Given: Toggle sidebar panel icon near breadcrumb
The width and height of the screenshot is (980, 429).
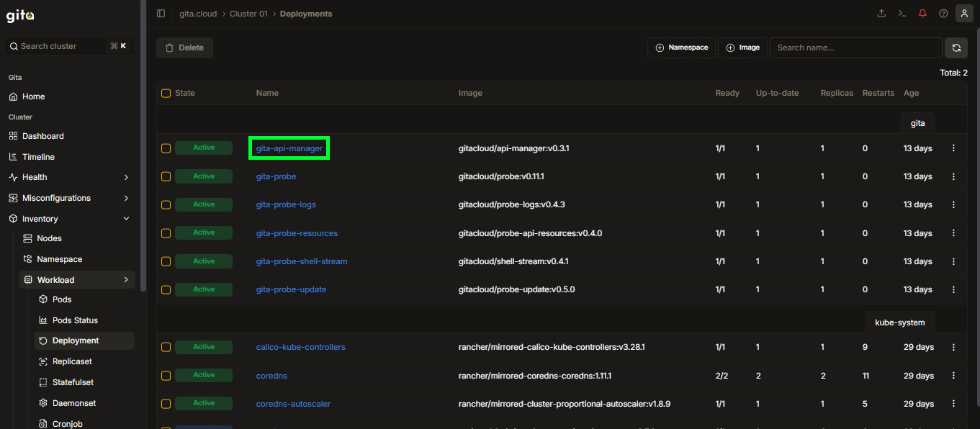Looking at the screenshot, I should [x=161, y=14].
